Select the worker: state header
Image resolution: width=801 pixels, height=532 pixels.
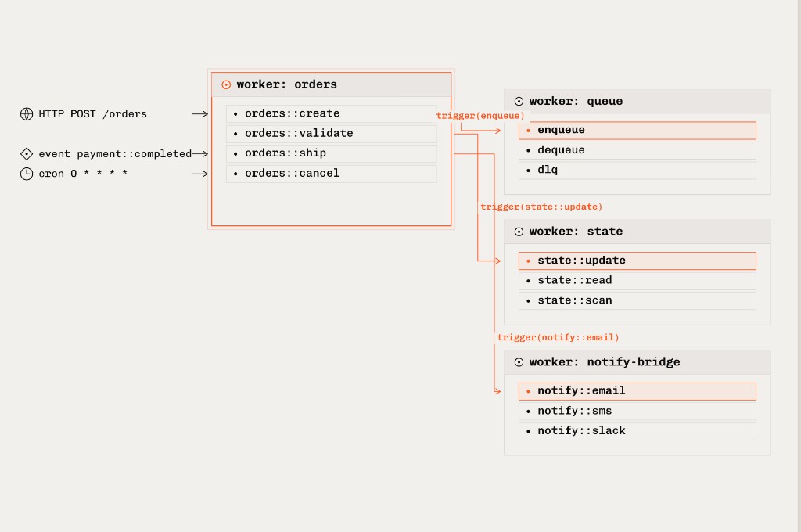638,232
